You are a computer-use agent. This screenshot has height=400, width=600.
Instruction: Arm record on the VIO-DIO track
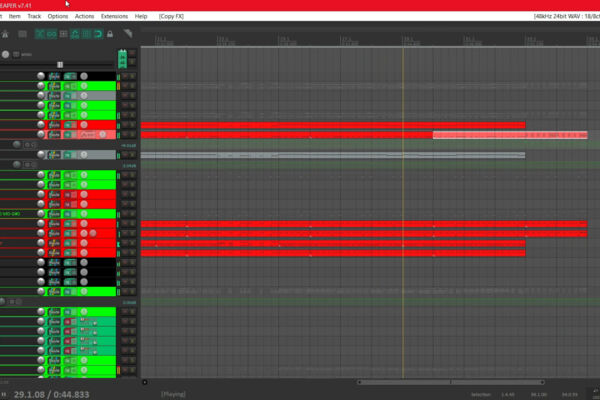click(84, 214)
